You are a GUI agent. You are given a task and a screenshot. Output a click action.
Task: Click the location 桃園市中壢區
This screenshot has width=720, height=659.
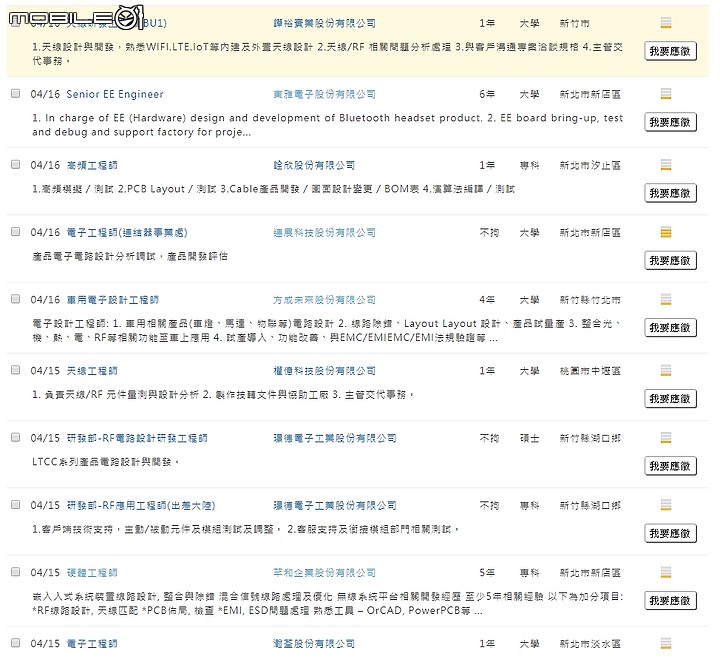(590, 371)
